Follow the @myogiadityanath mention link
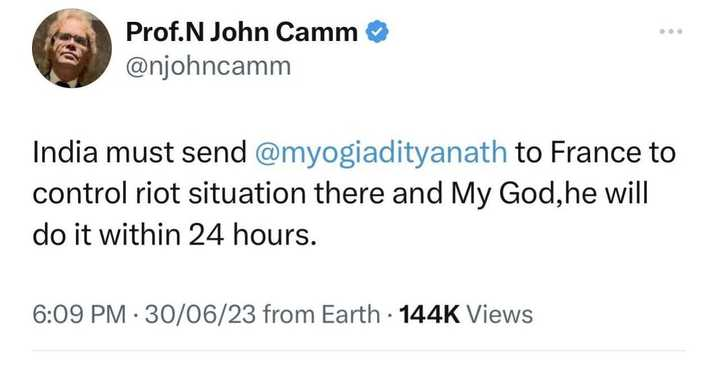This screenshot has width=720, height=367. coord(381,153)
